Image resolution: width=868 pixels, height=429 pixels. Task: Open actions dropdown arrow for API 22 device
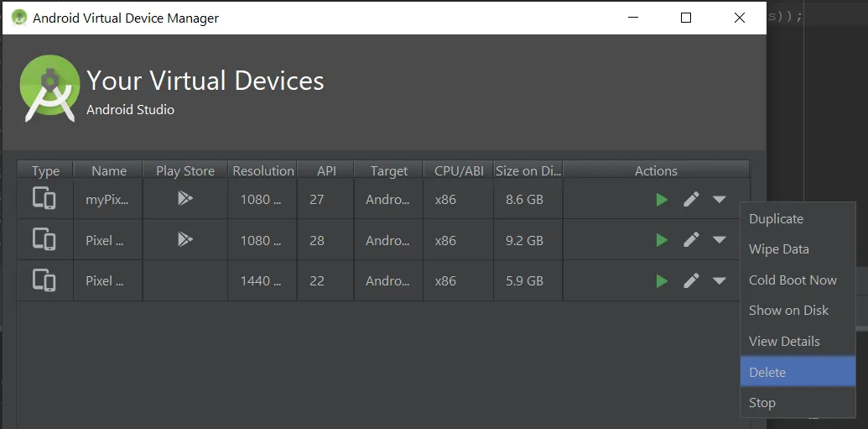point(719,280)
